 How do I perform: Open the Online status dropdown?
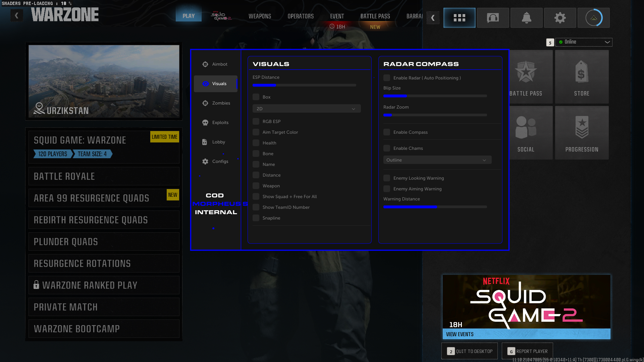coord(584,42)
